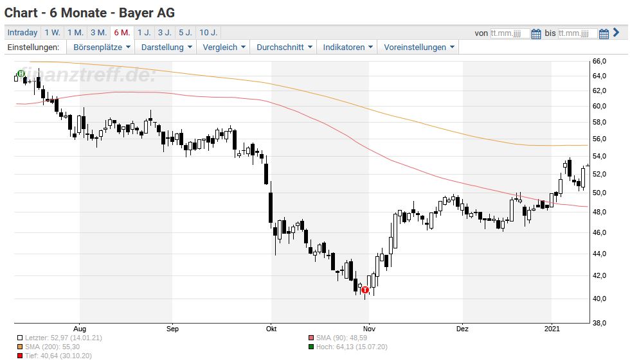Select the Intraday time range tab
This screenshot has width=630, height=364.
[22, 33]
